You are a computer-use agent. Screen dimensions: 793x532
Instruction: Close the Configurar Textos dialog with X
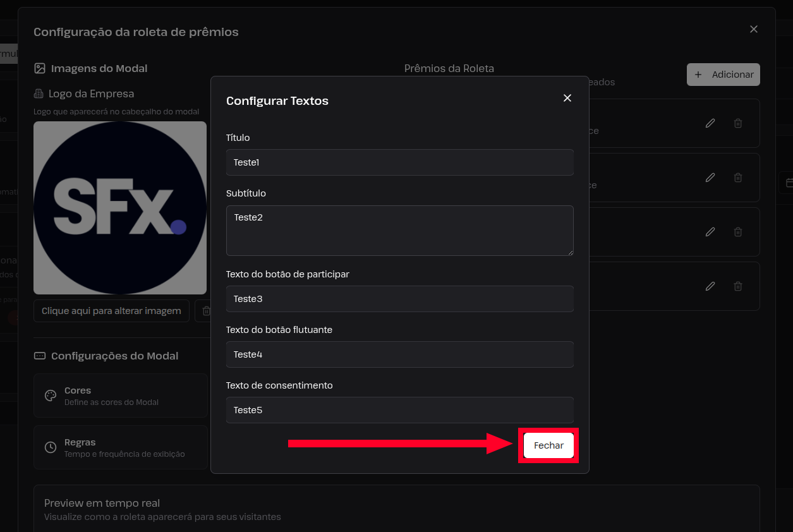(567, 98)
